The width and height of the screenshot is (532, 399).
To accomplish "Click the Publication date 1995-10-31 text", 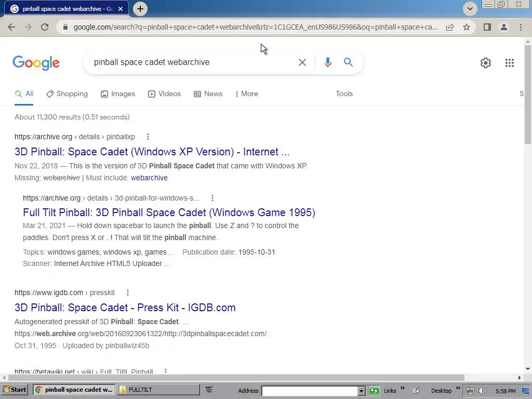I will [229, 252].
